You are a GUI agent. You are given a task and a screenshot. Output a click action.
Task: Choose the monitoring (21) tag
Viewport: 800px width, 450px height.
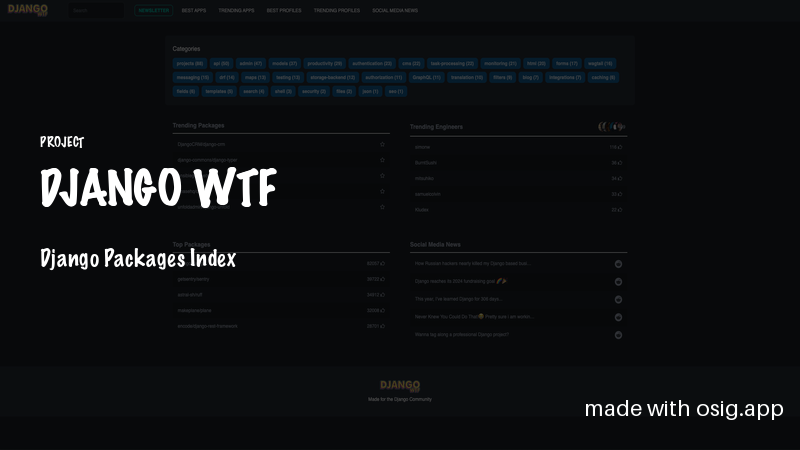[501, 64]
